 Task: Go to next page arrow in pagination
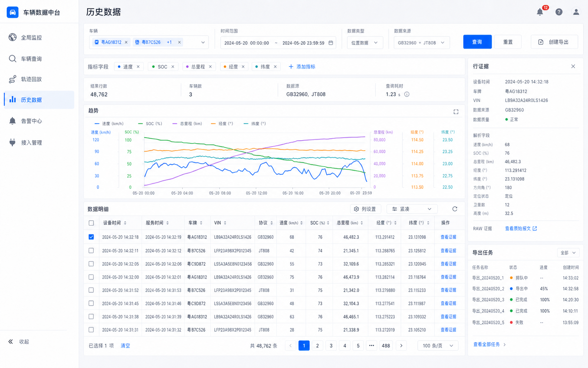(401, 346)
